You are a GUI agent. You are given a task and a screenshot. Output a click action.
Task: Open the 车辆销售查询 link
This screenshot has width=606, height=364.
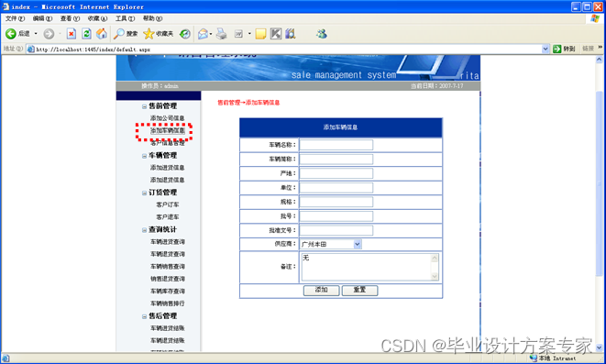click(x=168, y=266)
